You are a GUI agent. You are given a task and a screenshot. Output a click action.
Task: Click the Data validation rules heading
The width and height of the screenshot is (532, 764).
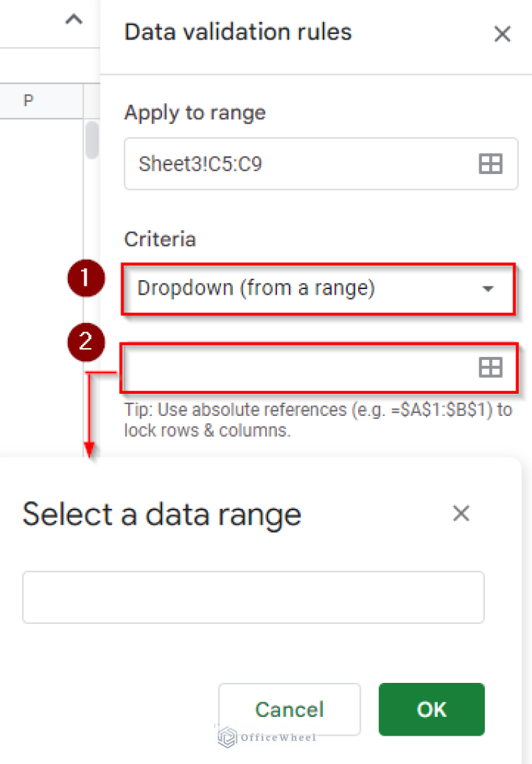tap(238, 33)
